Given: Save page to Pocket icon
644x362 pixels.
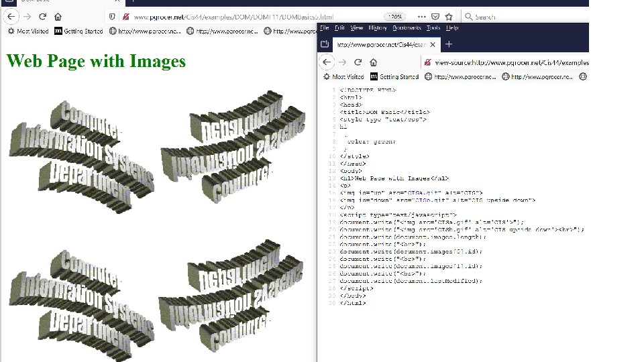Looking at the screenshot, I should pos(435,17).
